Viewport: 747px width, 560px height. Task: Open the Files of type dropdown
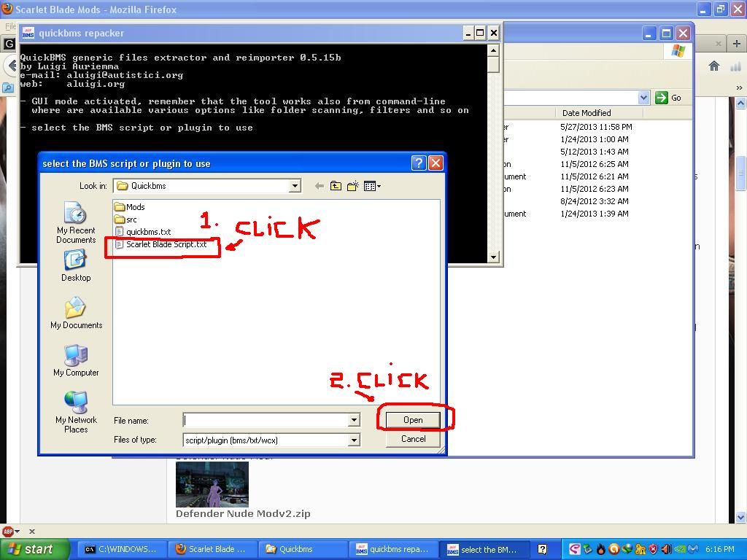point(354,440)
